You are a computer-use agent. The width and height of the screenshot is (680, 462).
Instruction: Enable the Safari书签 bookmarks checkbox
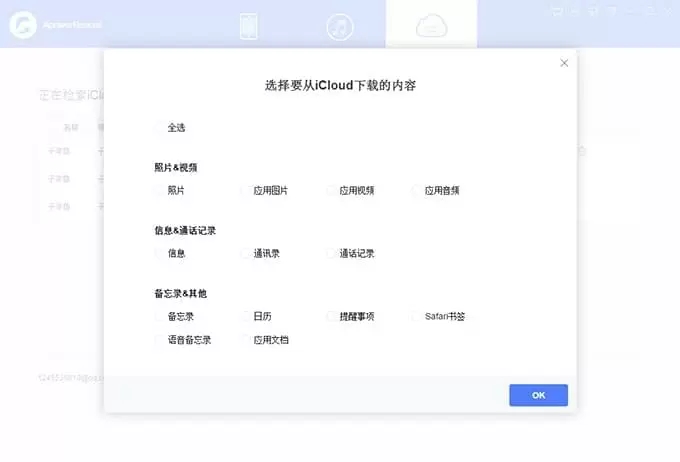(417, 316)
